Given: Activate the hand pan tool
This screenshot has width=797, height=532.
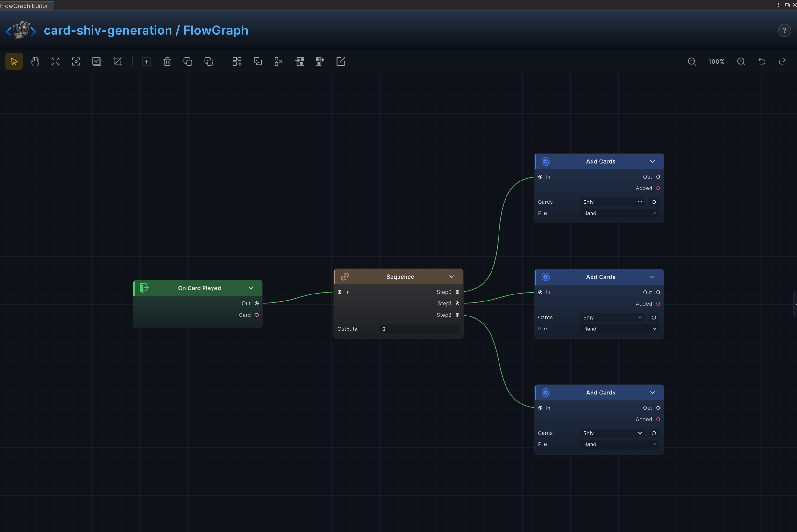Looking at the screenshot, I should tap(35, 61).
